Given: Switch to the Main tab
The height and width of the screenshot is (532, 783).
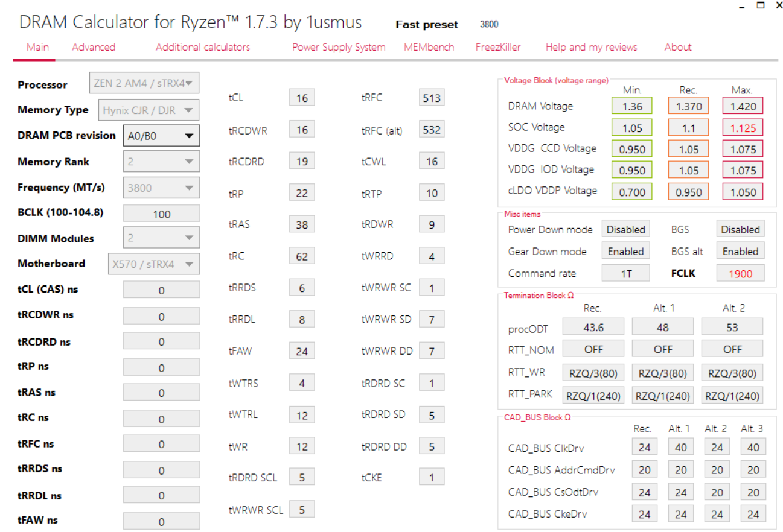Looking at the screenshot, I should [x=37, y=47].
